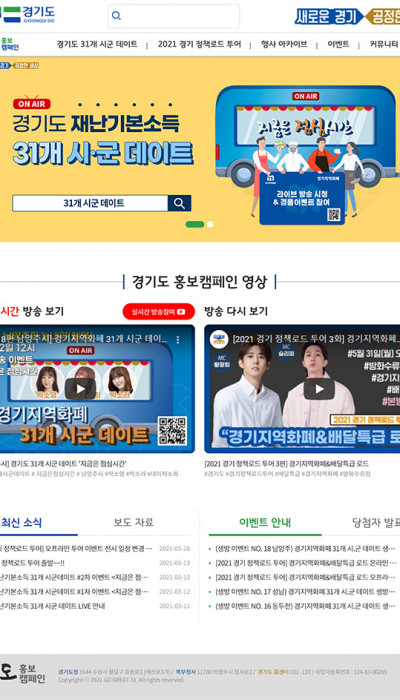Screen dimensions: 400x700
Task: Open 이벤트 menu item
Action: pos(338,44)
